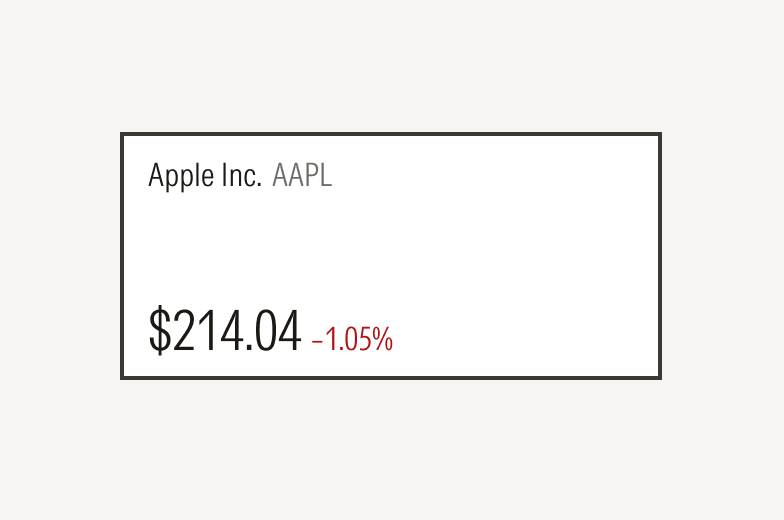Click the red percentage change text
This screenshot has width=784, height=520.
[352, 340]
